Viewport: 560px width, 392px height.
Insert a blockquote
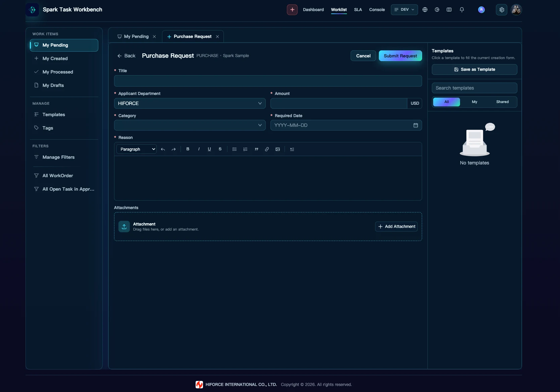point(256,149)
